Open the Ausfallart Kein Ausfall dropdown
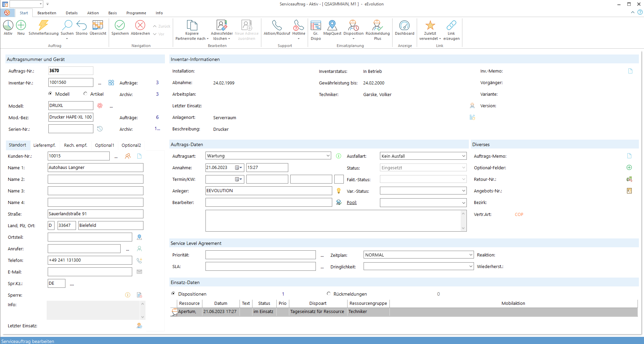Screen dimensions: 644x344 pos(463,156)
